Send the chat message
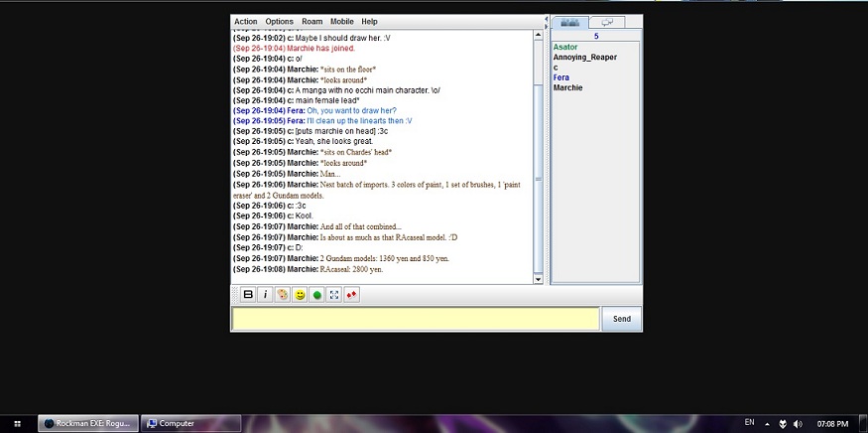 tap(622, 319)
